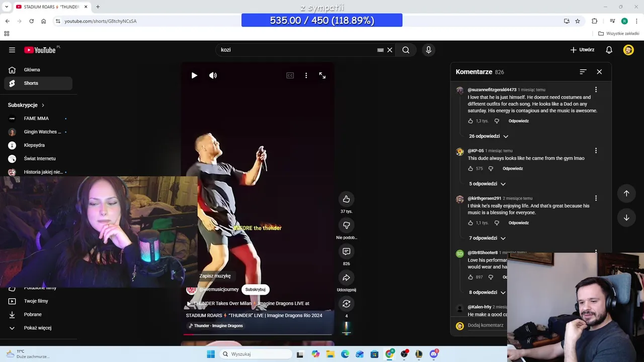Like the Short with thumbs up
Image resolution: width=644 pixels, height=362 pixels.
(346, 199)
